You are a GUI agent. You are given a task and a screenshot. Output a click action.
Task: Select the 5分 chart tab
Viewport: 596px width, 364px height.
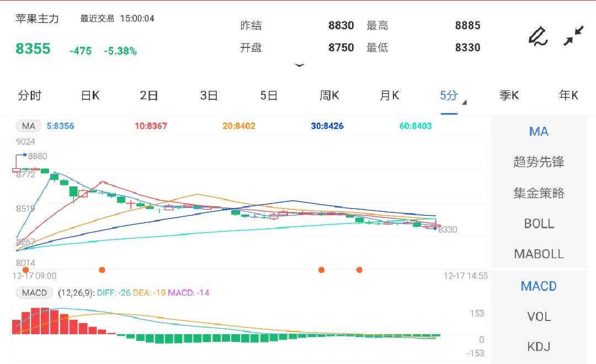click(449, 95)
